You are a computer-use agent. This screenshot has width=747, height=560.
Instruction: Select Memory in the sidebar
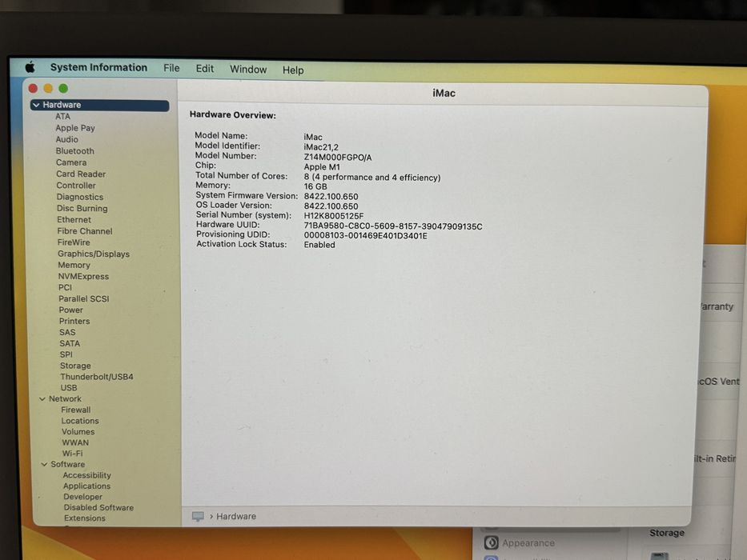pos(74,266)
